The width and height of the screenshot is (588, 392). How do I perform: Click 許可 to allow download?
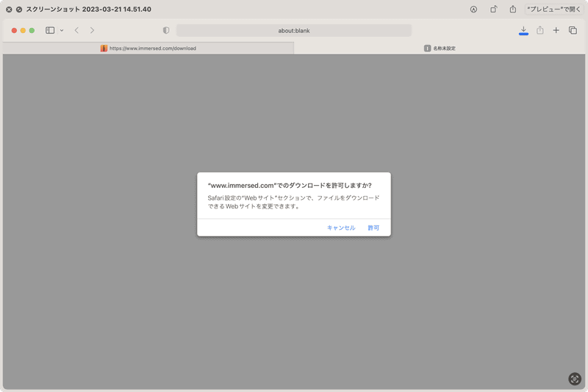click(x=373, y=228)
